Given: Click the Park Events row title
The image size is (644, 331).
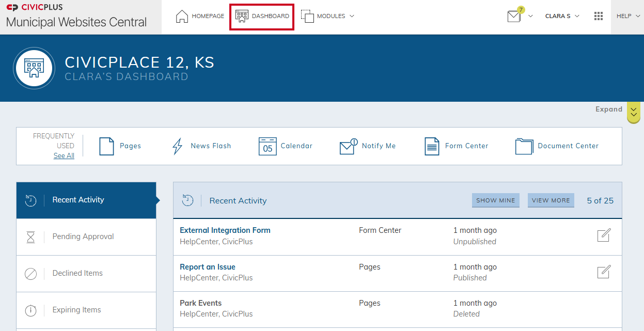Looking at the screenshot, I should point(201,303).
